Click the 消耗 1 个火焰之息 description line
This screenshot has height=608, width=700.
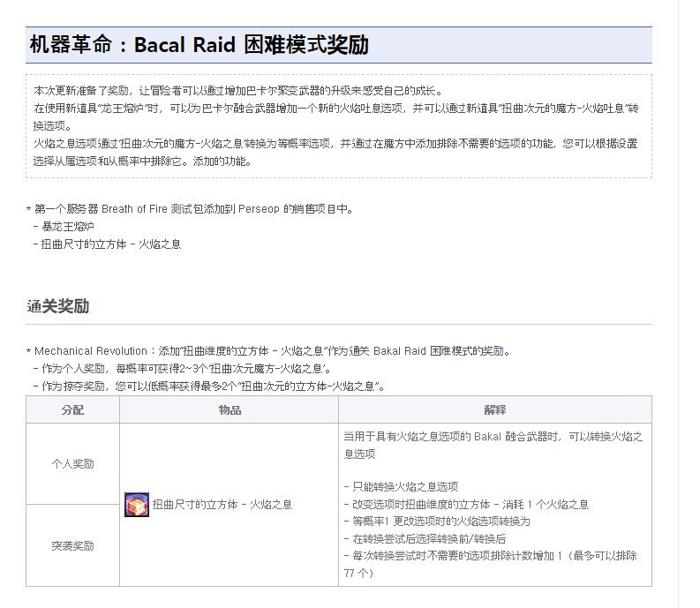pos(466,505)
